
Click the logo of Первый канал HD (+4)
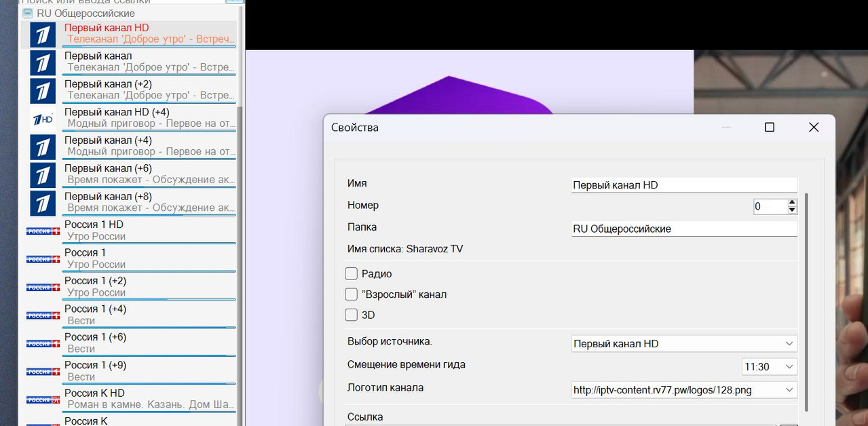click(42, 119)
